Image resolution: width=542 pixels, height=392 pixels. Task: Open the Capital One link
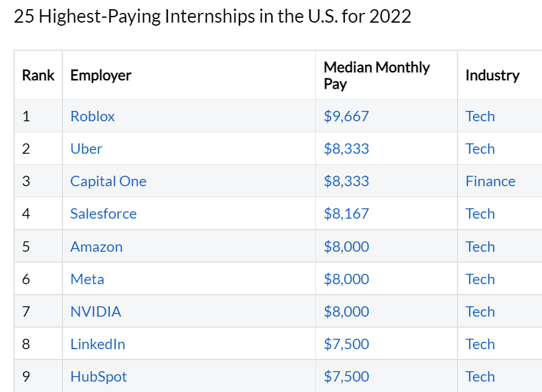click(x=108, y=181)
